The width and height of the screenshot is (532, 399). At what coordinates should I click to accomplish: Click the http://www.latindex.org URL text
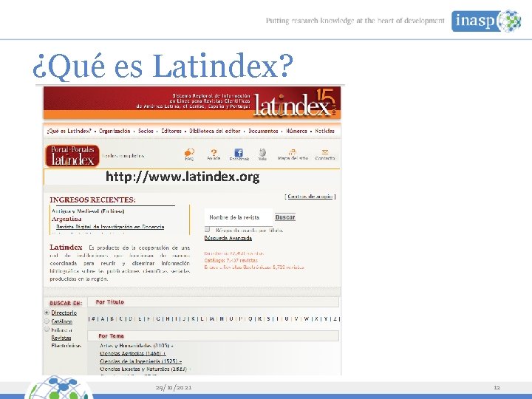coord(183,177)
